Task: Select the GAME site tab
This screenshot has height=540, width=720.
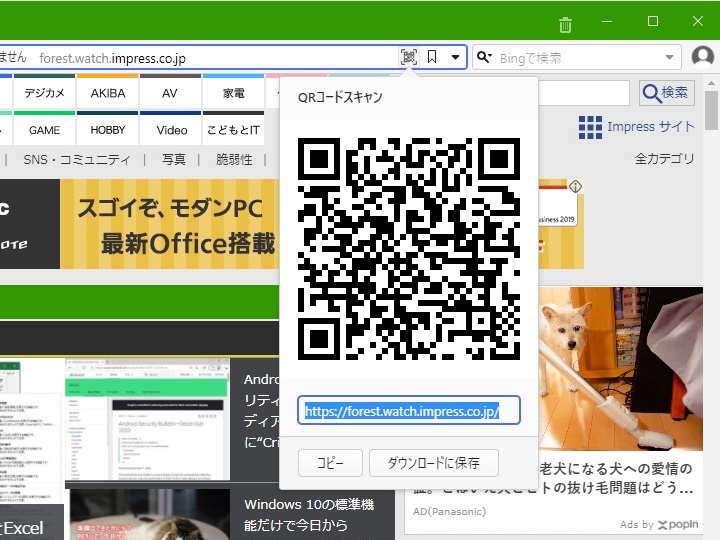Action: [x=45, y=130]
